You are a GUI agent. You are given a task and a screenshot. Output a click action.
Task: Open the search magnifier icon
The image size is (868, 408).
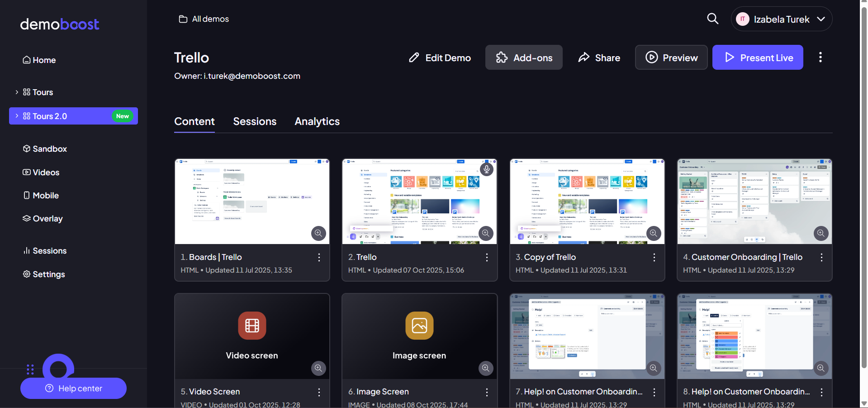[713, 19]
